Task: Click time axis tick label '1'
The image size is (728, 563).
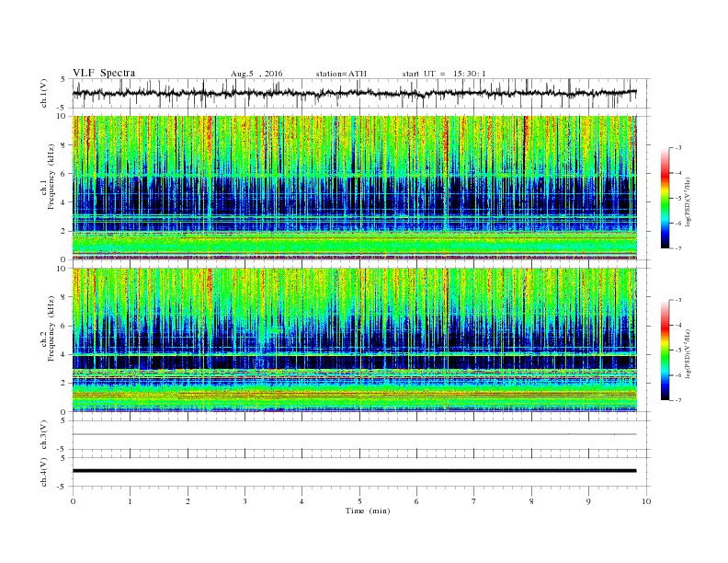Action: coord(130,501)
